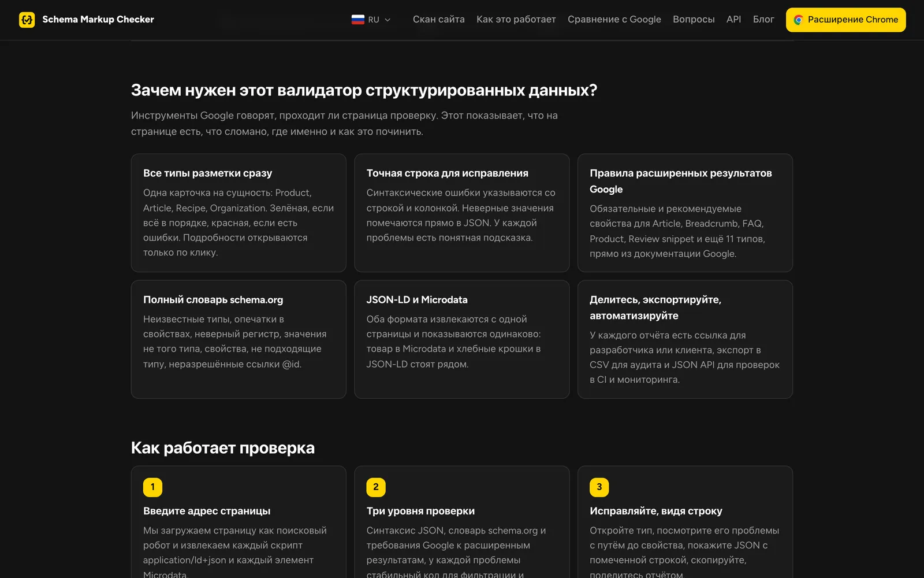Click description starting Неизвестные типы, опечатки

pos(235,342)
